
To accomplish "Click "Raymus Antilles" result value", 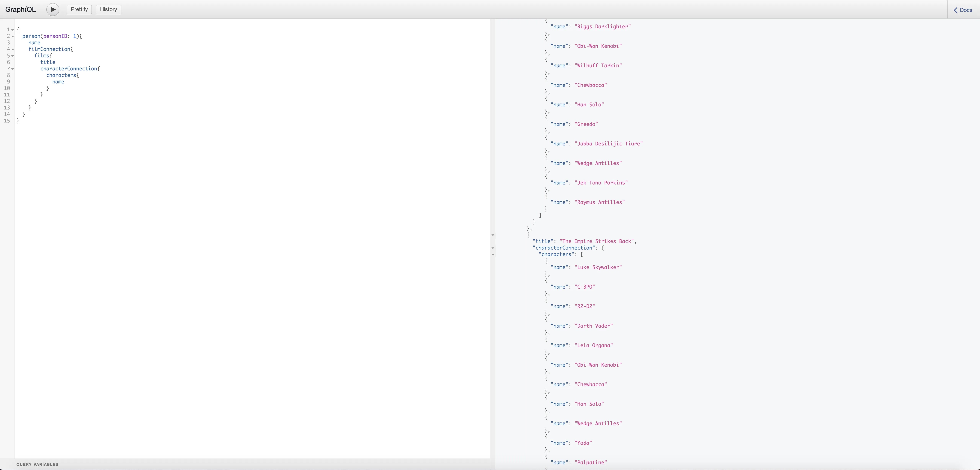I will tap(599, 202).
